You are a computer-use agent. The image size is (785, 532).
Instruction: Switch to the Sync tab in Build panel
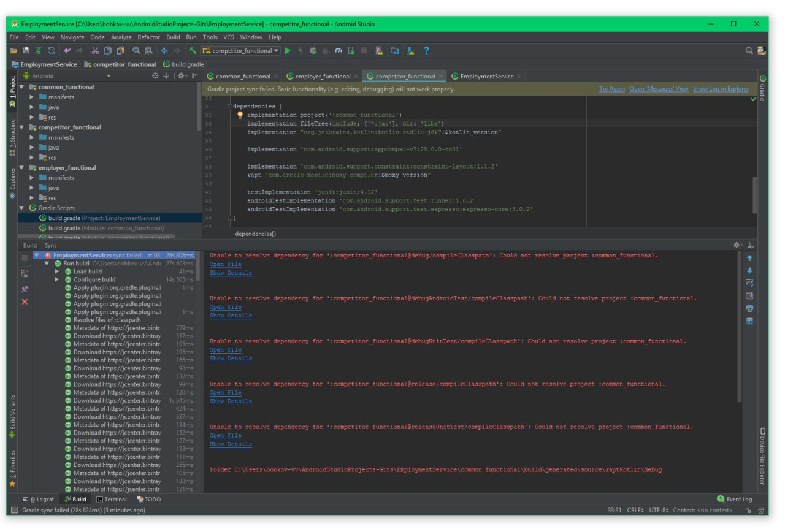point(50,245)
